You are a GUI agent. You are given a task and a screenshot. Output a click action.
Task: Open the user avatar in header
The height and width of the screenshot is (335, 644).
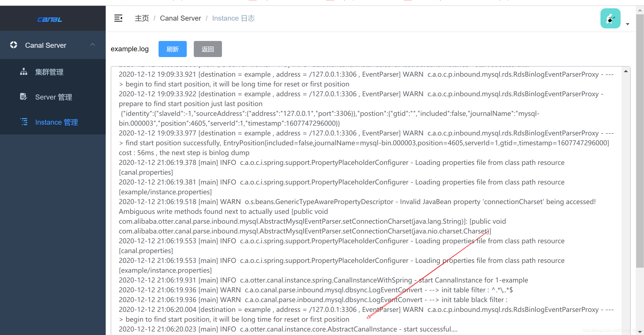coord(610,18)
